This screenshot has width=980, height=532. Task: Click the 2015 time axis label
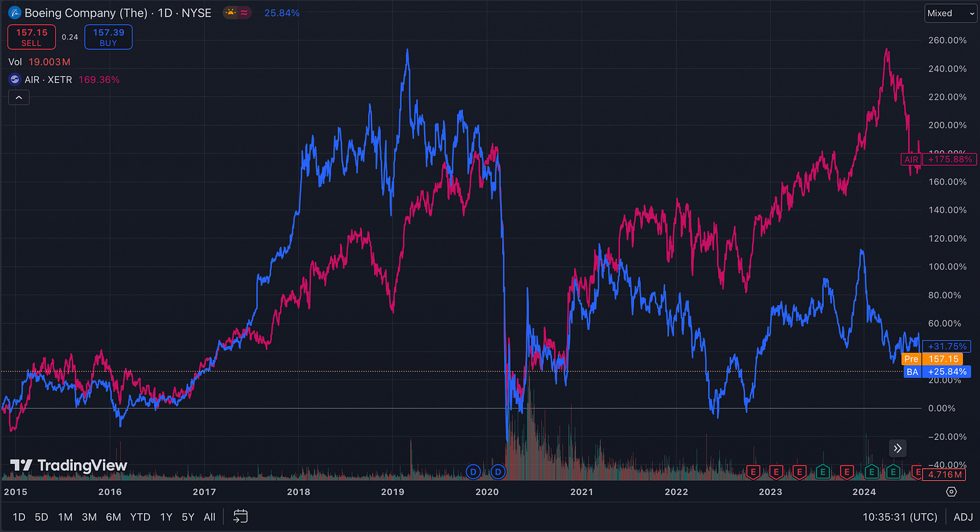click(x=15, y=492)
